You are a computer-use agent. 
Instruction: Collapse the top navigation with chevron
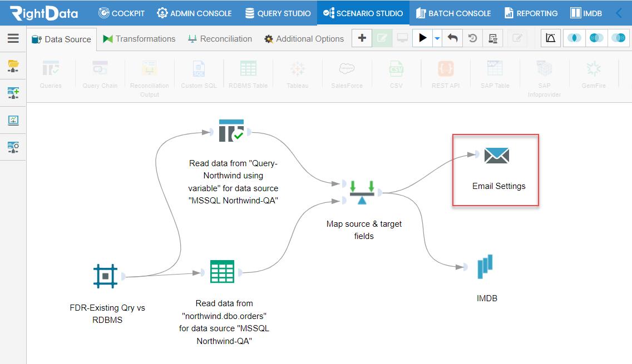click(619, 13)
